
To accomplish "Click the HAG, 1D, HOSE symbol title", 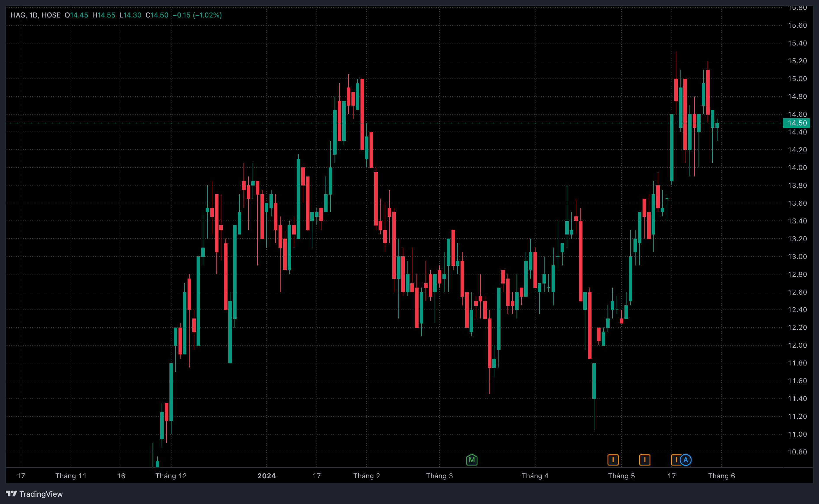I will 36,15.
